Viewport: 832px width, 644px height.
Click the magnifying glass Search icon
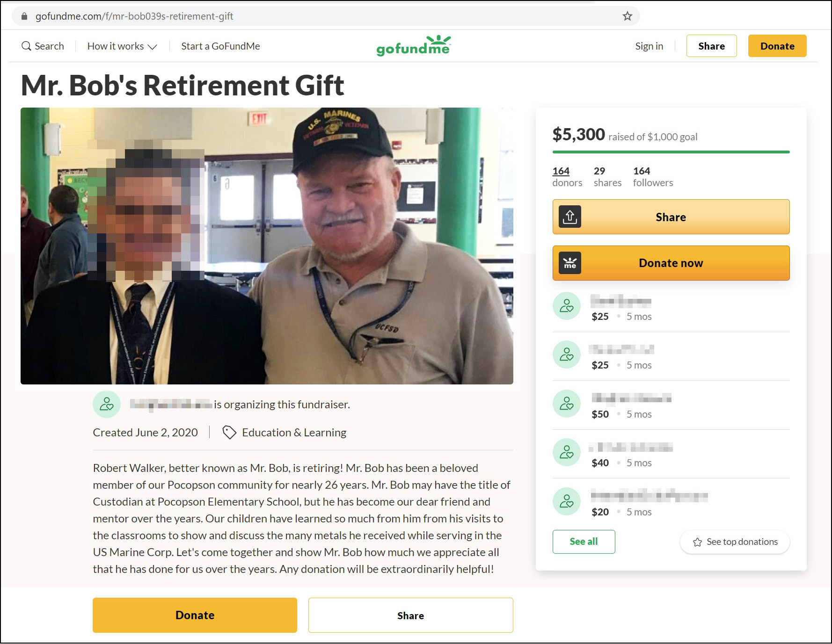[26, 46]
